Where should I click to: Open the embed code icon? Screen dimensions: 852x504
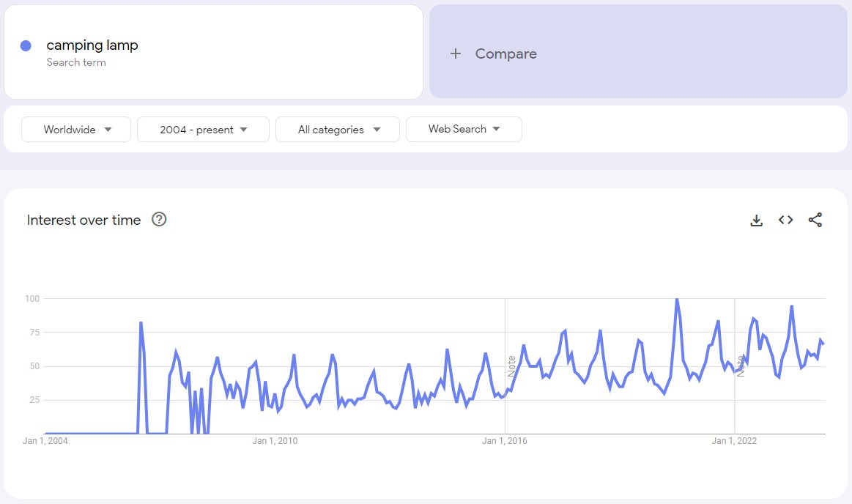pos(786,220)
